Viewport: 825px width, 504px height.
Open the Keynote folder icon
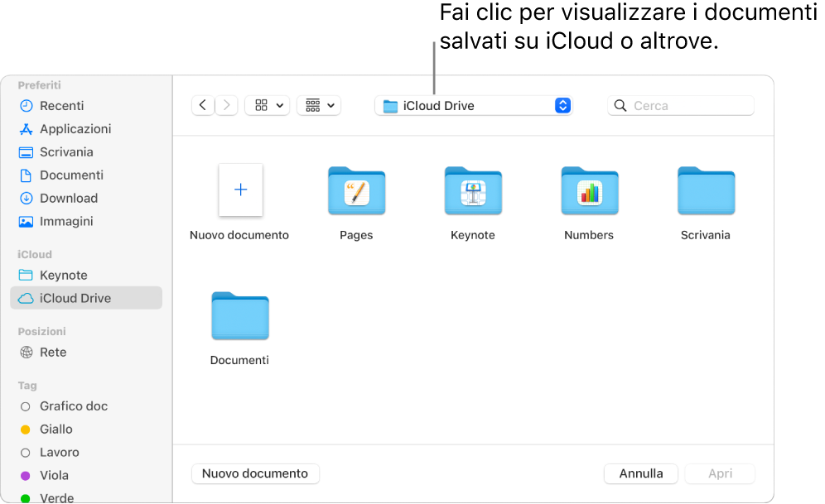click(473, 191)
